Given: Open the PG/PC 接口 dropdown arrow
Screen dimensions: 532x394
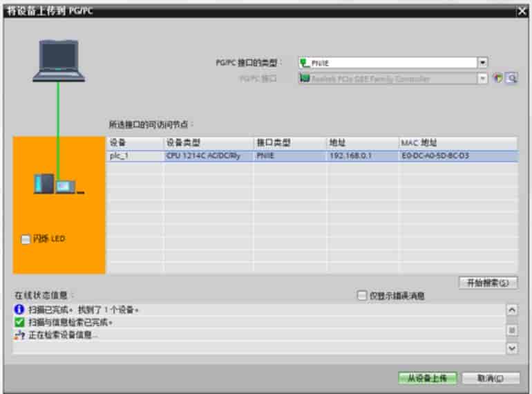Looking at the screenshot, I should tap(482, 79).
